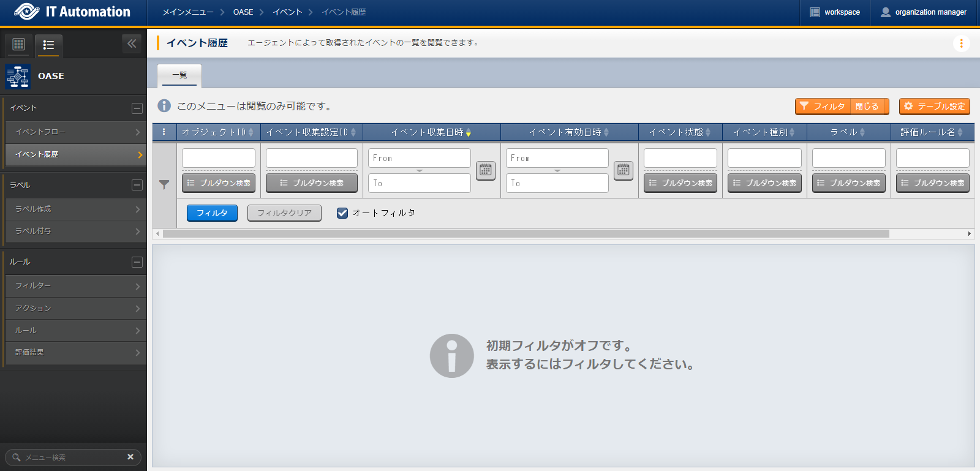The height and width of the screenshot is (471, 980).
Task: Open the vertical dots page options menu
Action: coord(961,43)
